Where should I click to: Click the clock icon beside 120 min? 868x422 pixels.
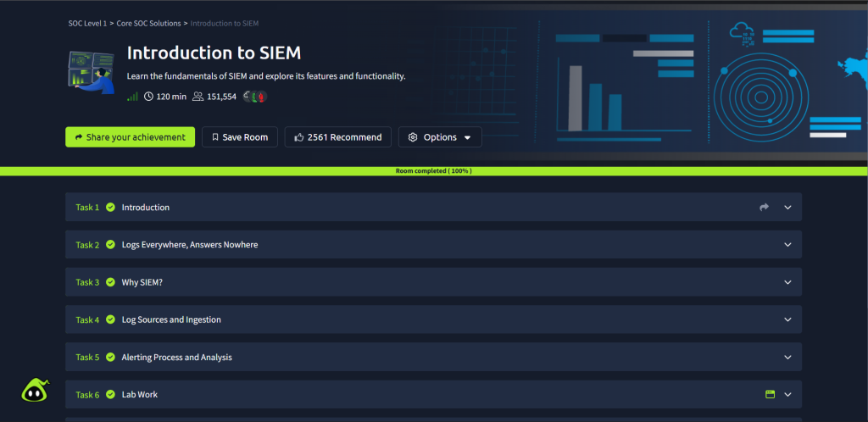point(149,97)
